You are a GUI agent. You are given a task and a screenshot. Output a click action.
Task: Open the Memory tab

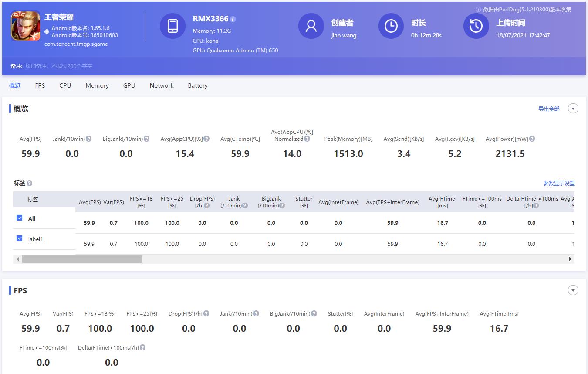coord(97,85)
